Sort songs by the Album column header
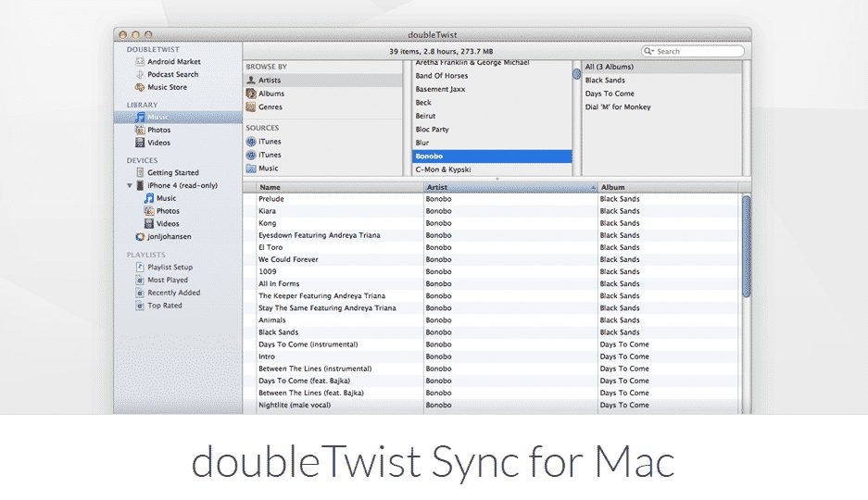868x500 pixels. 669,187
